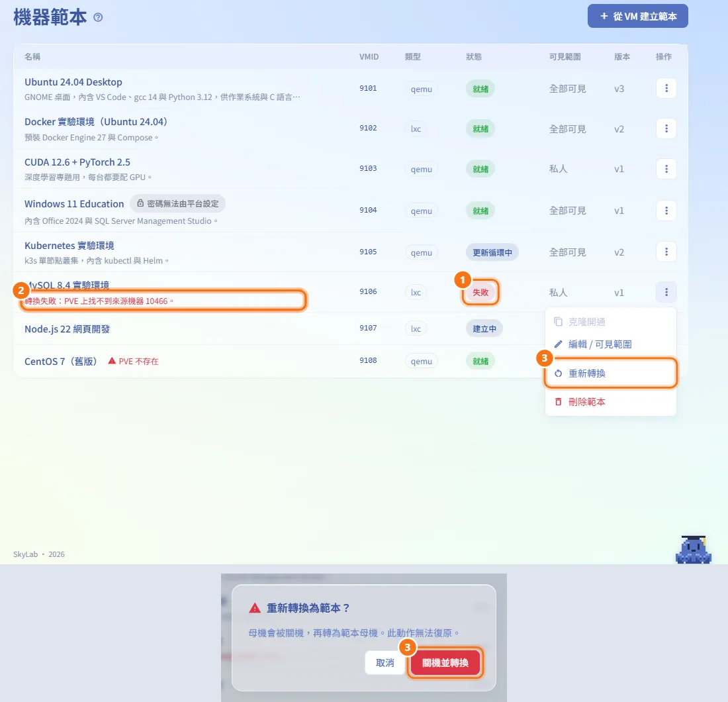Click VMID 9108 cell

click(x=368, y=360)
